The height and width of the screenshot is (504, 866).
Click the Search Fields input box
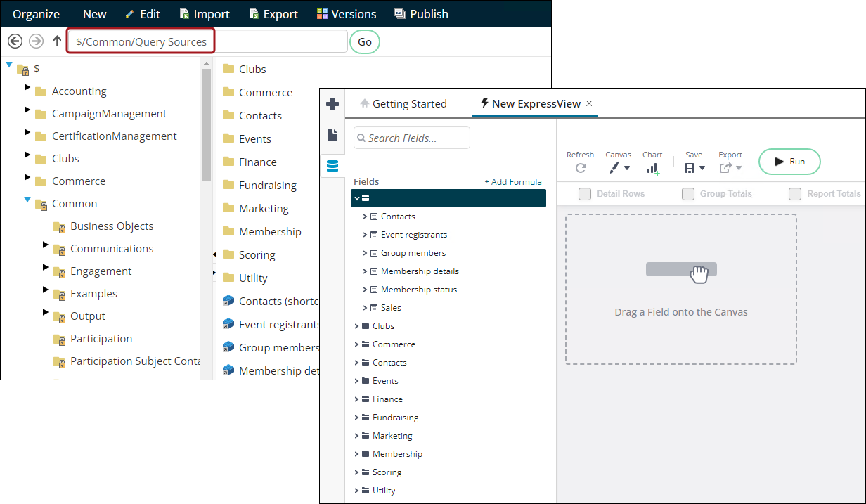click(x=412, y=138)
